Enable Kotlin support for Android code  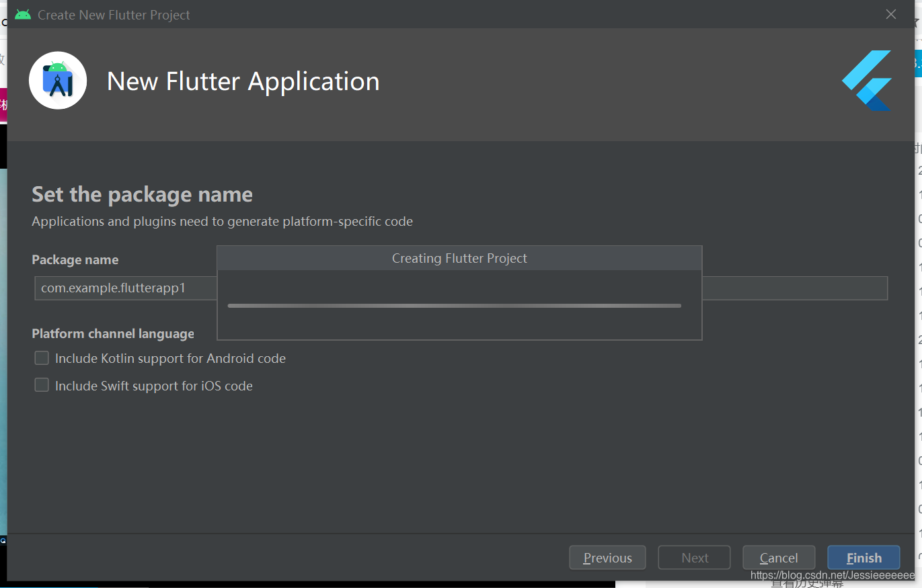click(42, 358)
